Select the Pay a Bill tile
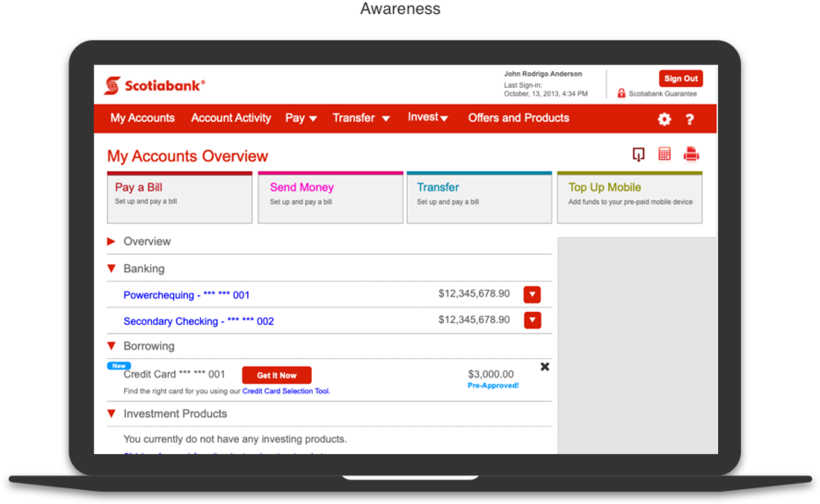Viewport: 820px width, 504px height. [x=179, y=198]
